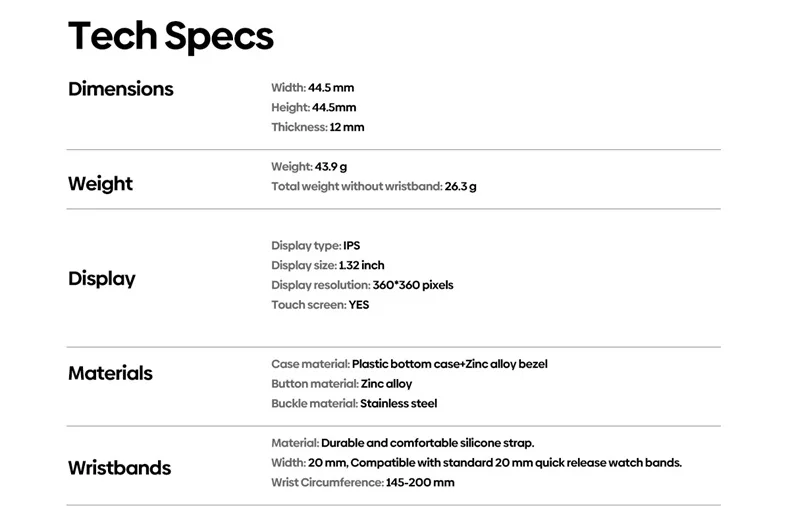Select the Dimensions section heading
This screenshot has height=506, width=790.
[120, 89]
